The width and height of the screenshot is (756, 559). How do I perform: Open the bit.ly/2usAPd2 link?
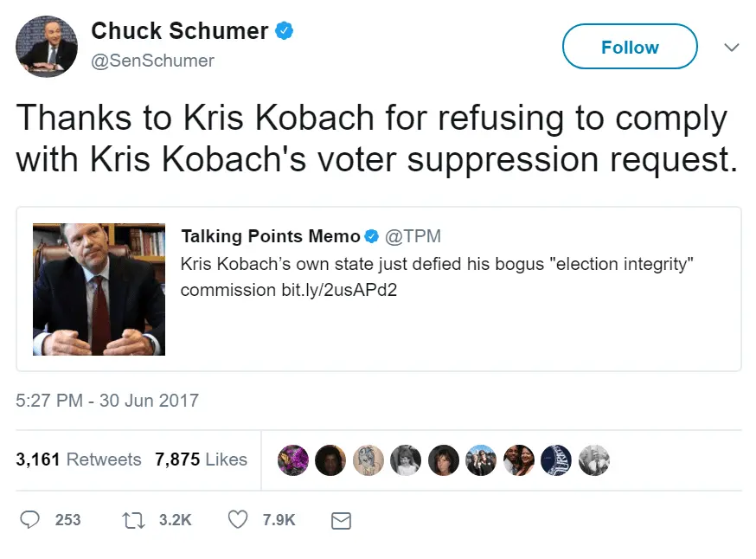[x=338, y=290]
